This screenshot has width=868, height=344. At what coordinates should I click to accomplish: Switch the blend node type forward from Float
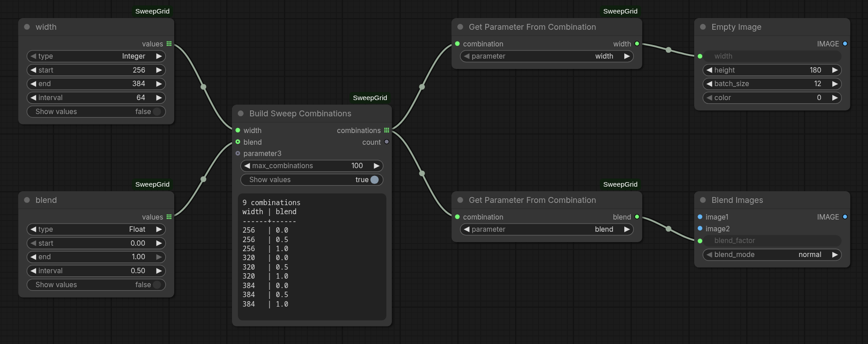click(159, 229)
